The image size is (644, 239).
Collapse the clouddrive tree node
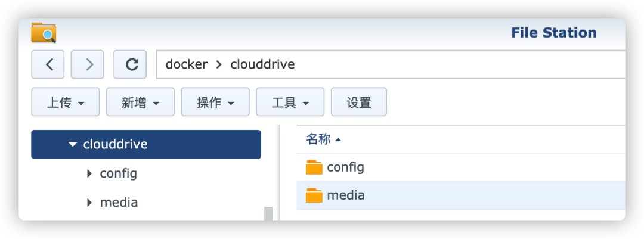(x=73, y=145)
